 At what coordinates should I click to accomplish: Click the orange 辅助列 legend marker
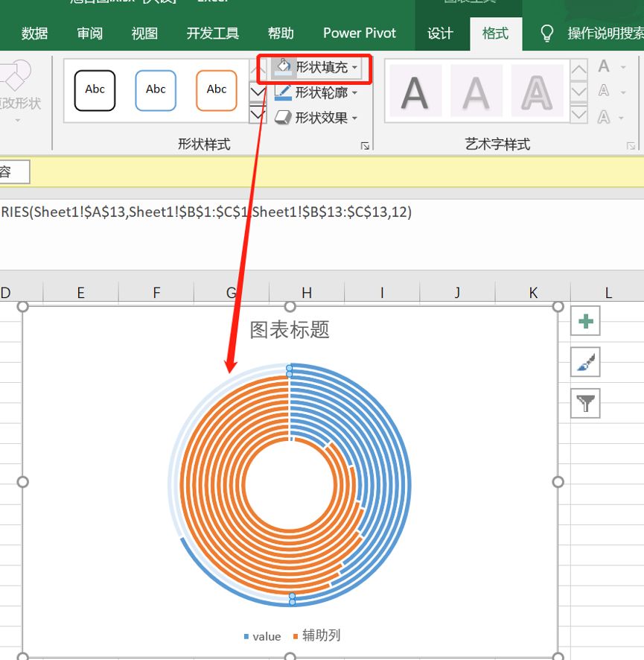(296, 636)
